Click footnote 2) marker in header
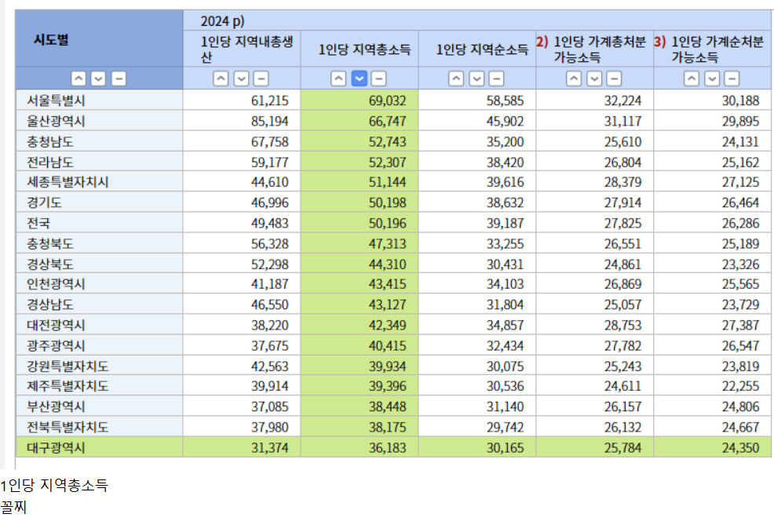This screenshot has width=774, height=532. [542, 42]
